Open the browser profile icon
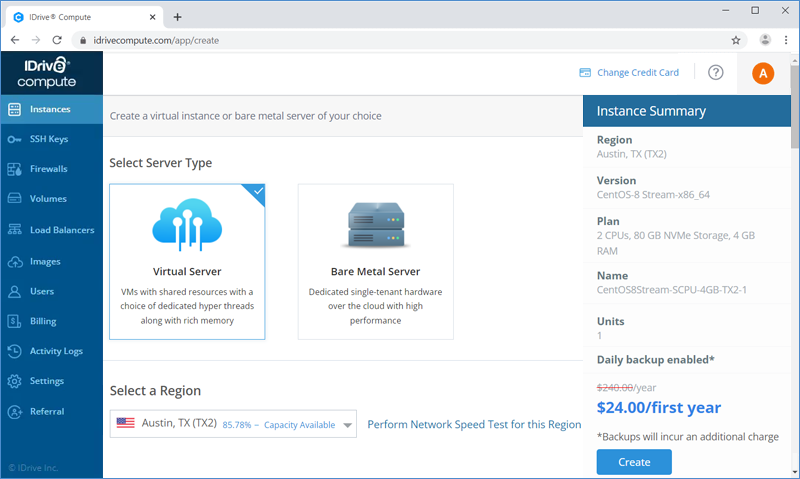800x479 pixels. click(x=765, y=40)
